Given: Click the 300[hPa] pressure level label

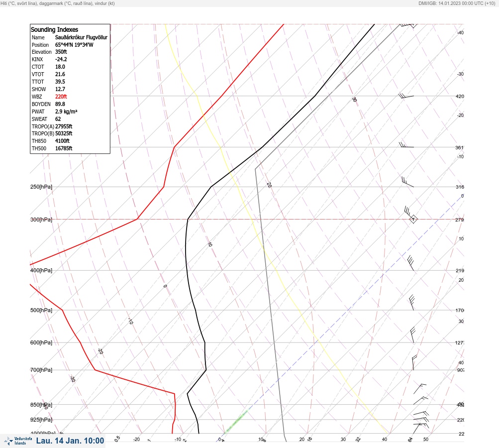Looking at the screenshot, I should 41,220.
